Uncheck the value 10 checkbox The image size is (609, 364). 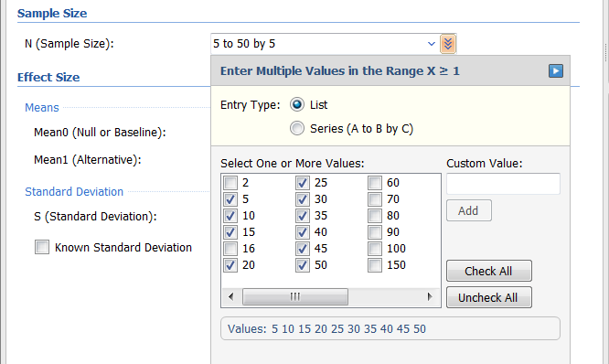(230, 216)
